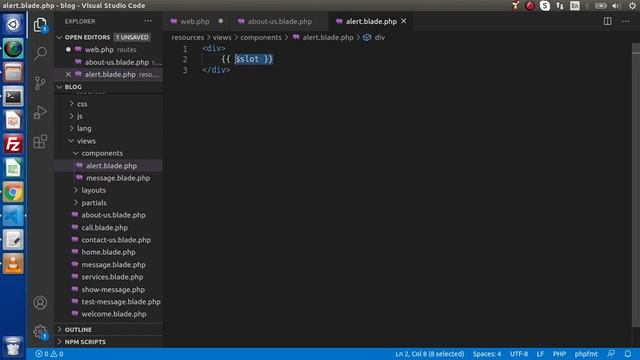The width and height of the screenshot is (640, 360).
Task: Collapse the BLOG folder section
Action: click(x=109, y=87)
